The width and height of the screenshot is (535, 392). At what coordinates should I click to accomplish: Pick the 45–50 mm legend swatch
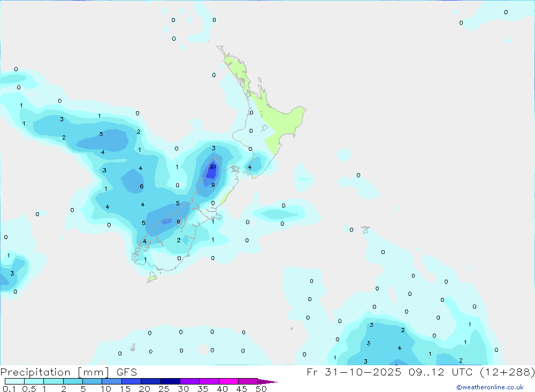pyautogui.click(x=248, y=381)
